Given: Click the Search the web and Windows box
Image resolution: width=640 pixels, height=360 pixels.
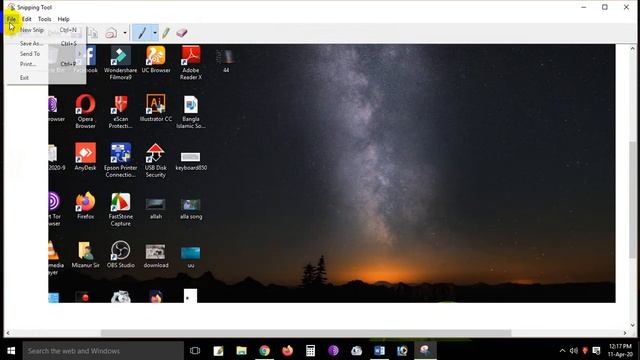Looking at the screenshot, I should pyautogui.click(x=103, y=351).
